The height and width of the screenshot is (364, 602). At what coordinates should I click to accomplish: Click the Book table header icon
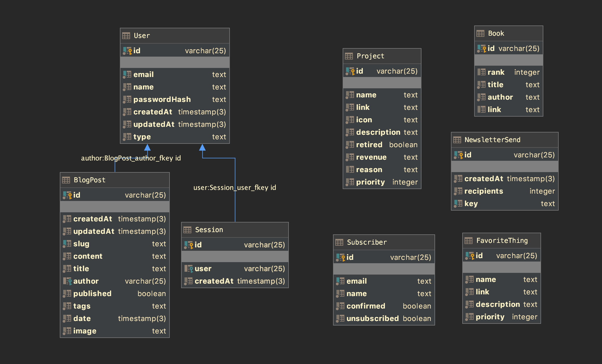pyautogui.click(x=480, y=33)
